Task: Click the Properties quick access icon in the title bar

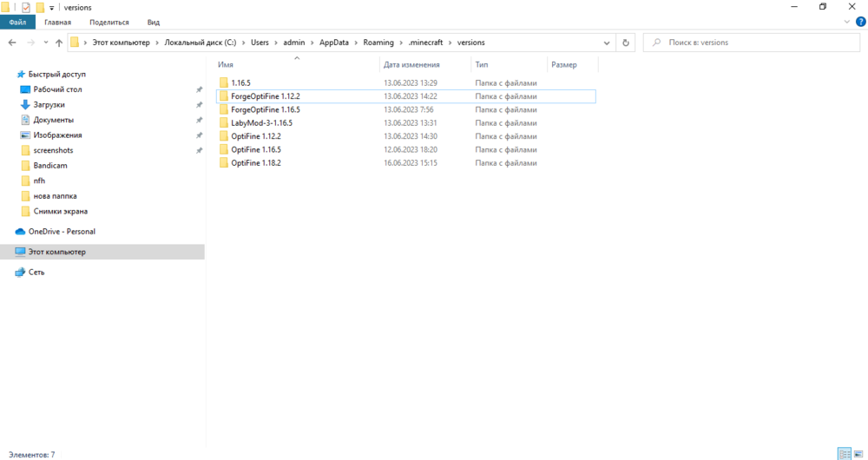Action: pos(25,7)
